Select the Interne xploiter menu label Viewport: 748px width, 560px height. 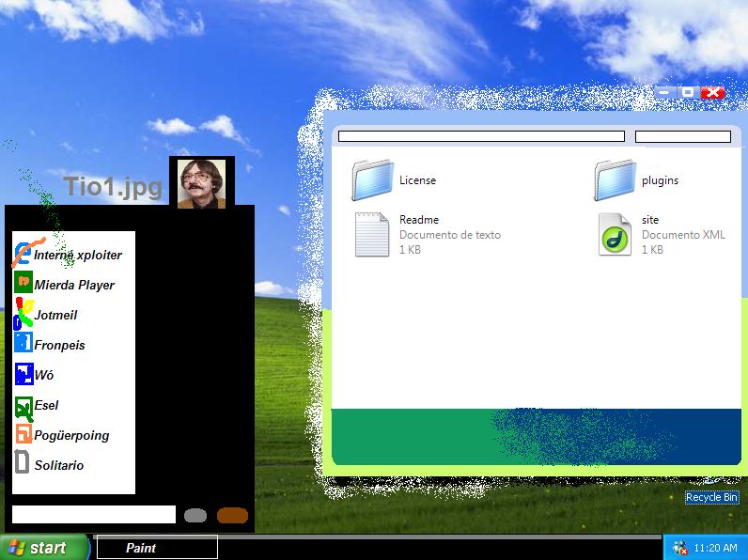click(x=78, y=255)
